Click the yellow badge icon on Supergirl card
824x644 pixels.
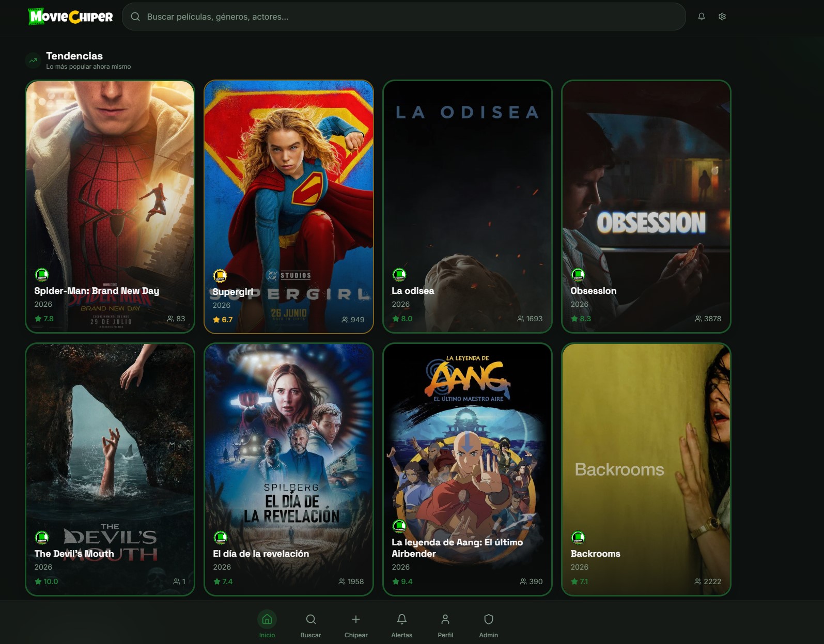[x=220, y=276]
